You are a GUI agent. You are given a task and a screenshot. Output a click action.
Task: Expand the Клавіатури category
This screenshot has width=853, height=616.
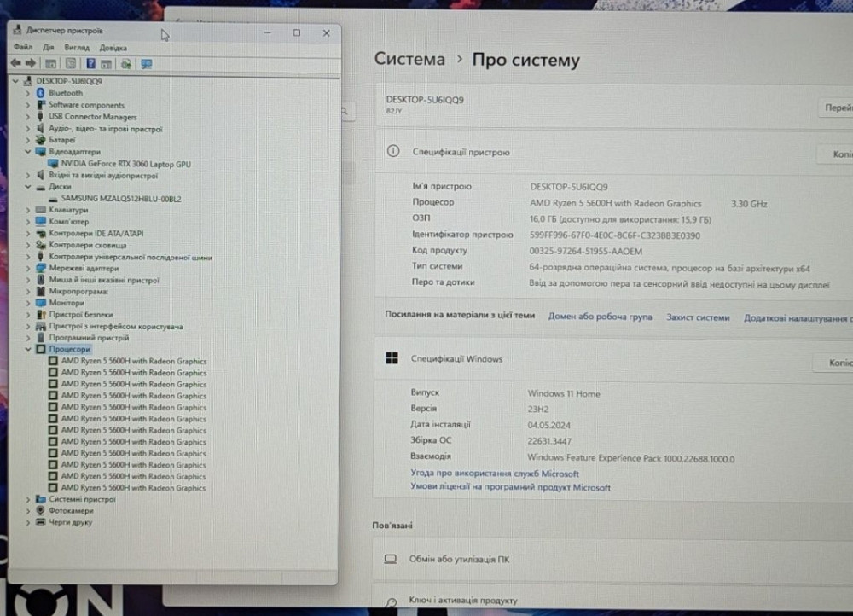point(28,210)
